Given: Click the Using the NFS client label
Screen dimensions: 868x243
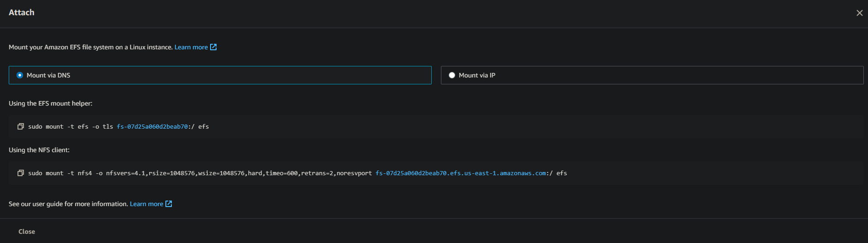Looking at the screenshot, I should (x=39, y=150).
